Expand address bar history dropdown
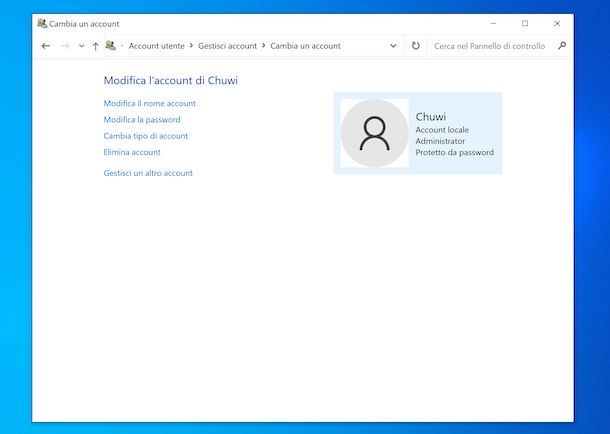 [x=393, y=46]
